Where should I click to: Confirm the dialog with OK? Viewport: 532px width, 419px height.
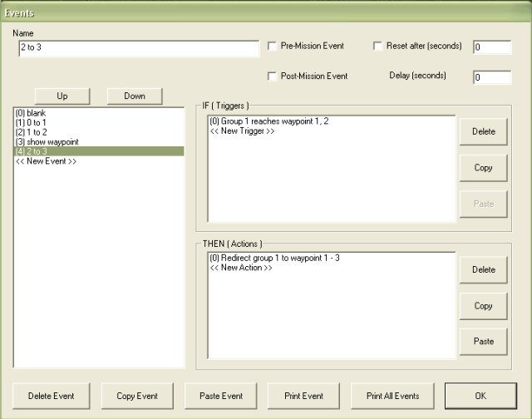(480, 396)
